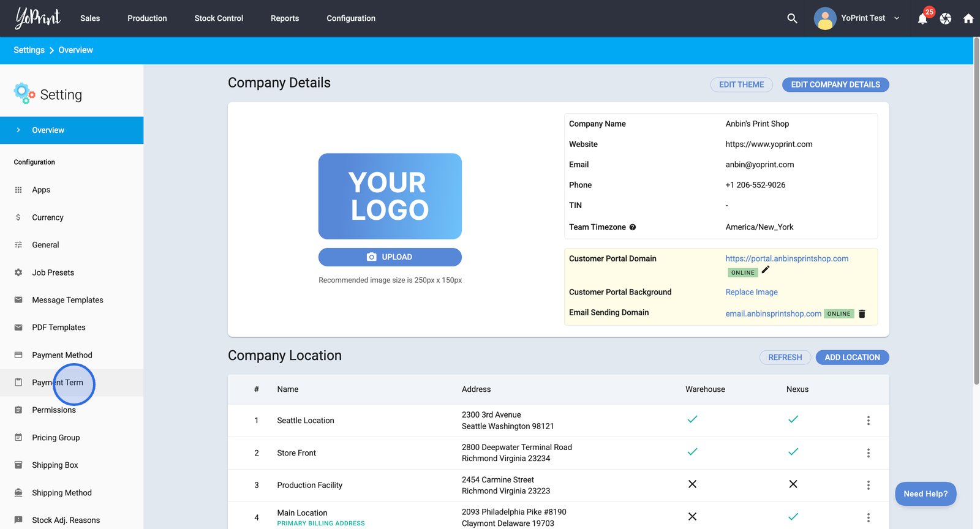Click the Edit Company Details button
The width and height of the screenshot is (980, 529).
(x=835, y=84)
